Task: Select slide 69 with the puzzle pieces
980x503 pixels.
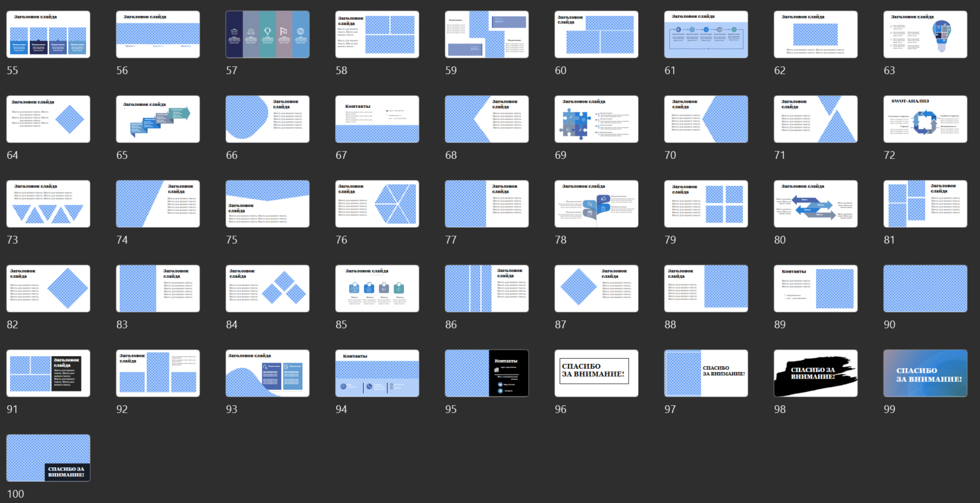Action: (596, 119)
